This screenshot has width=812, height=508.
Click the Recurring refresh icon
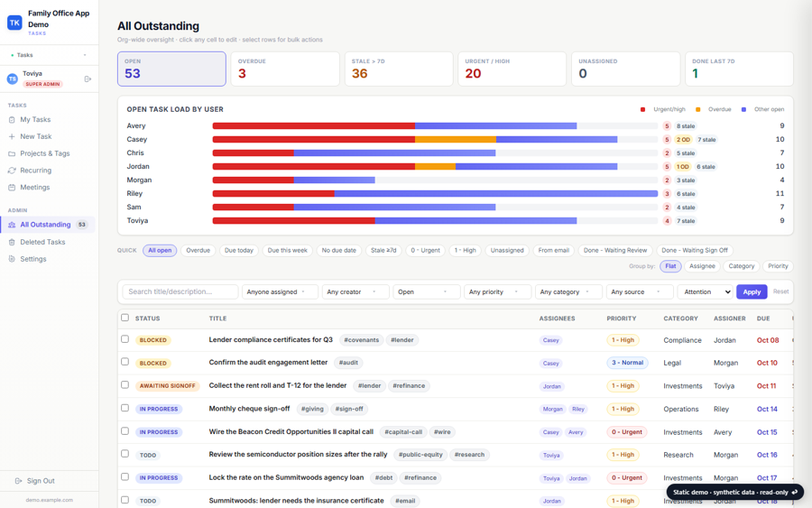tap(12, 171)
